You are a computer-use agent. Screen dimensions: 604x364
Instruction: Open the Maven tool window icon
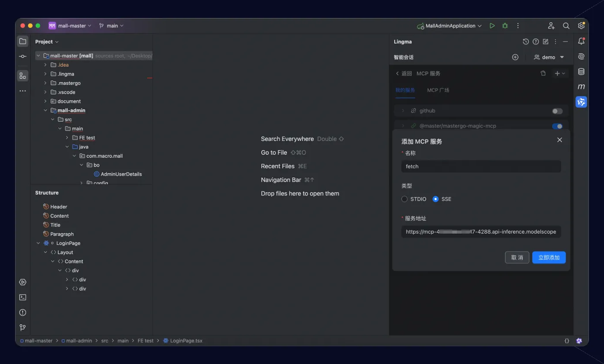[x=581, y=87]
